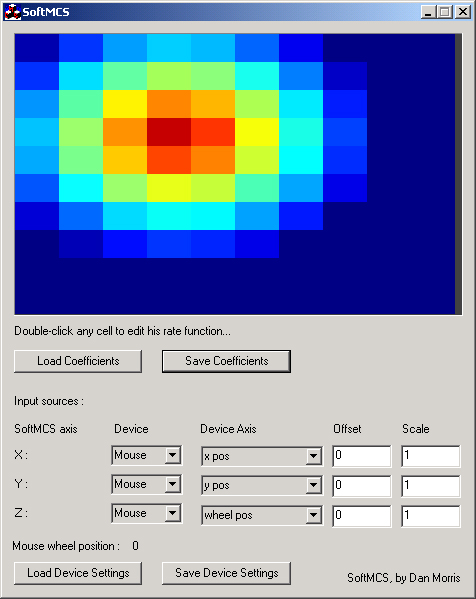Click Save Device Settings button
Viewport: 476px width, 599px height.
pyautogui.click(x=226, y=573)
